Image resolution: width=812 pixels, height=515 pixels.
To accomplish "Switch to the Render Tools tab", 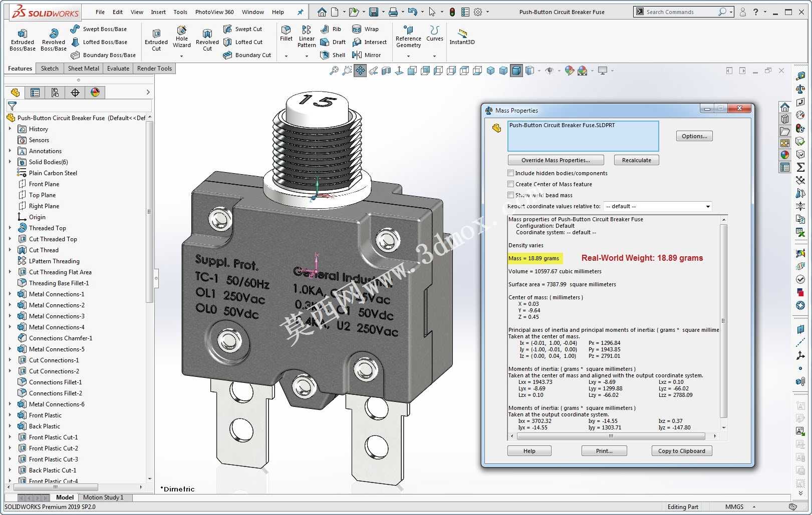I will coord(154,69).
